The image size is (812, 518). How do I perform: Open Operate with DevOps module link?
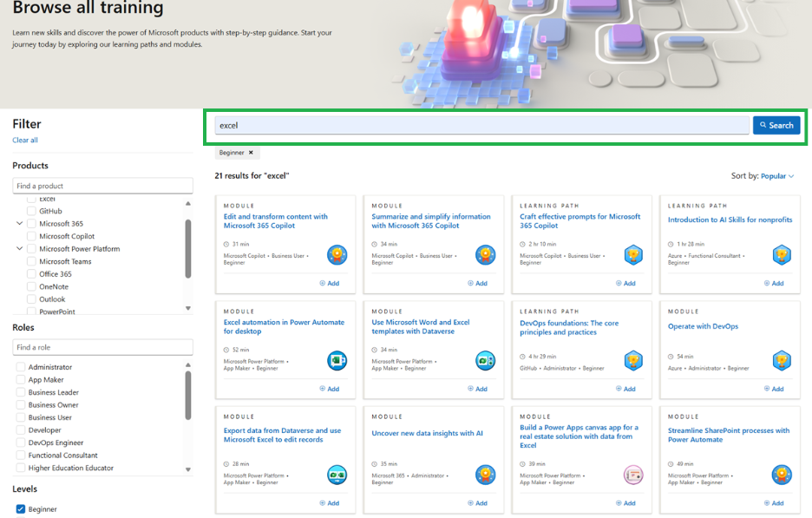point(703,326)
